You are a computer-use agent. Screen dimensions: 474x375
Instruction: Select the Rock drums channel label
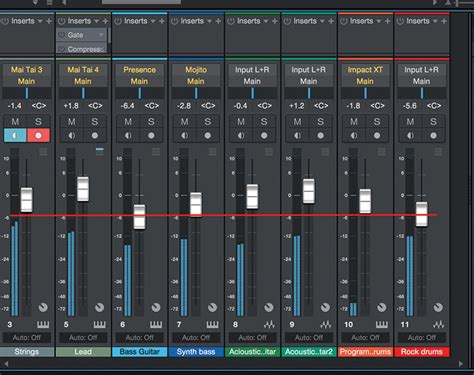(421, 352)
